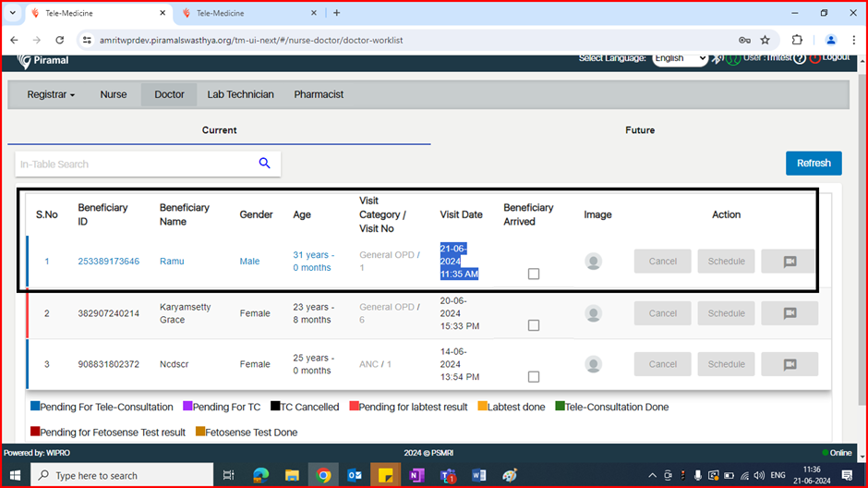Expand the Registrar dropdown menu
Image resolution: width=868 pixels, height=488 pixels.
(x=51, y=94)
